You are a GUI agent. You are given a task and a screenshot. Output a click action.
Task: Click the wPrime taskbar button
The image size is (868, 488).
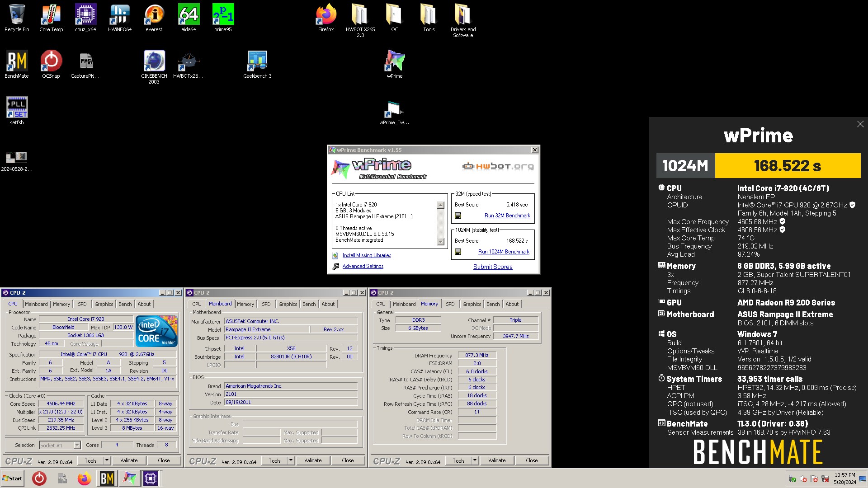click(129, 478)
